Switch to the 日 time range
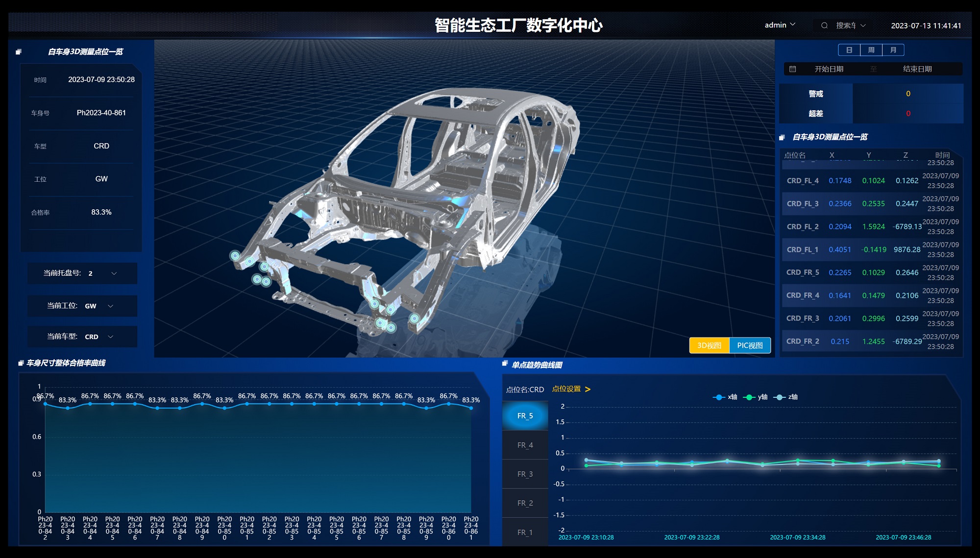 [x=849, y=50]
